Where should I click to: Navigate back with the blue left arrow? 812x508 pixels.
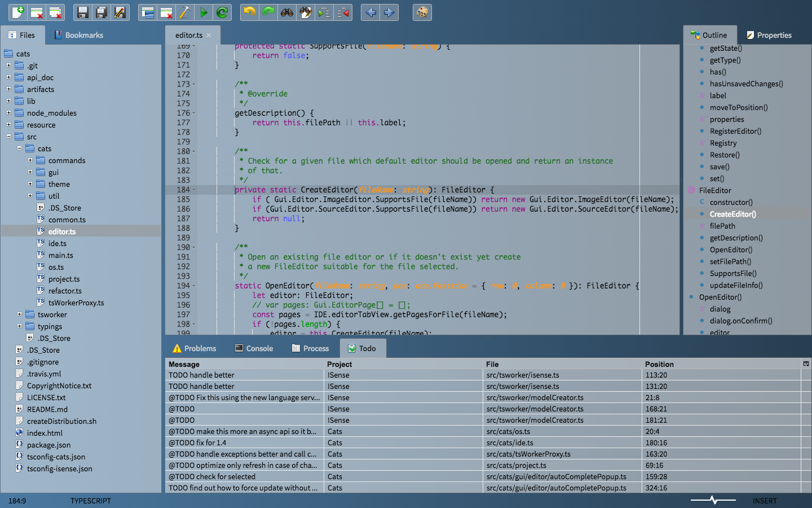point(370,12)
